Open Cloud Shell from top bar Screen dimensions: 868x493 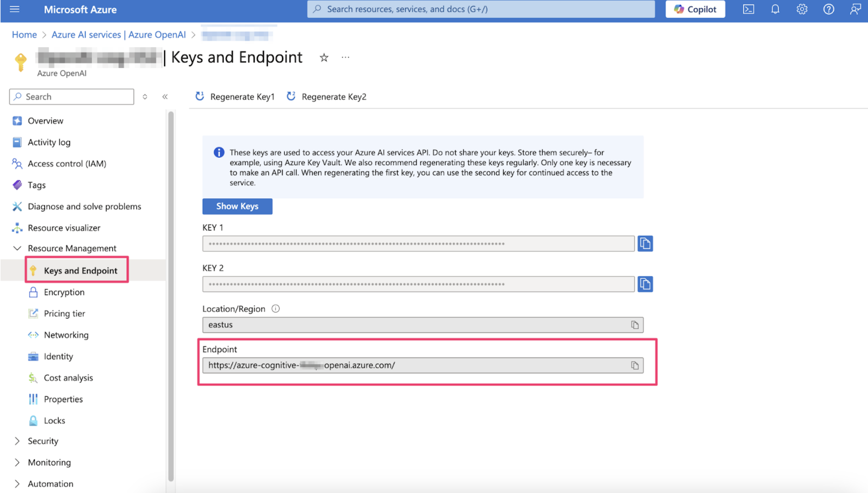point(748,9)
